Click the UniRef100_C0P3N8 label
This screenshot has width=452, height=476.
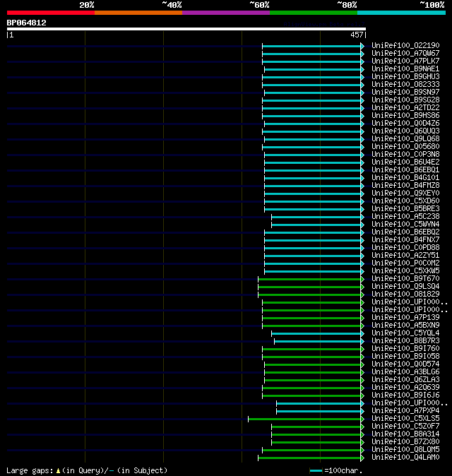tap(405, 155)
